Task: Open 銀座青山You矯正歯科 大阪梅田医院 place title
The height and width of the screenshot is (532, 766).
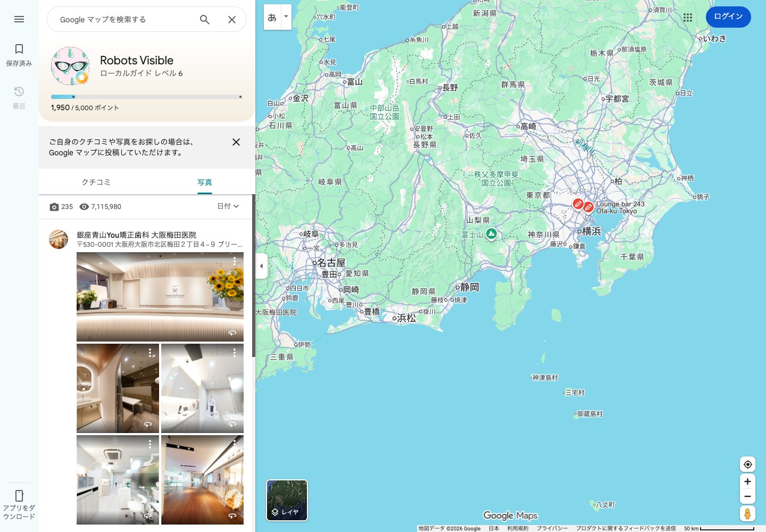Action: [136, 235]
